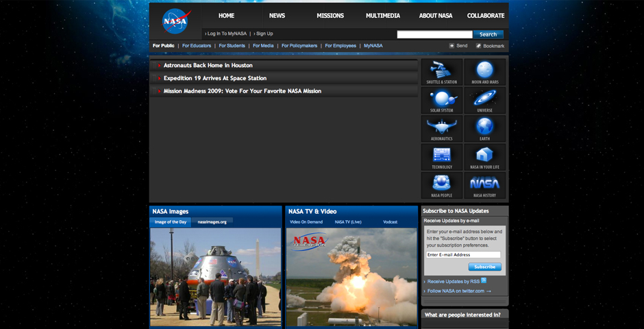The image size is (644, 329).
Task: Open the News menu
Action: pos(277,16)
